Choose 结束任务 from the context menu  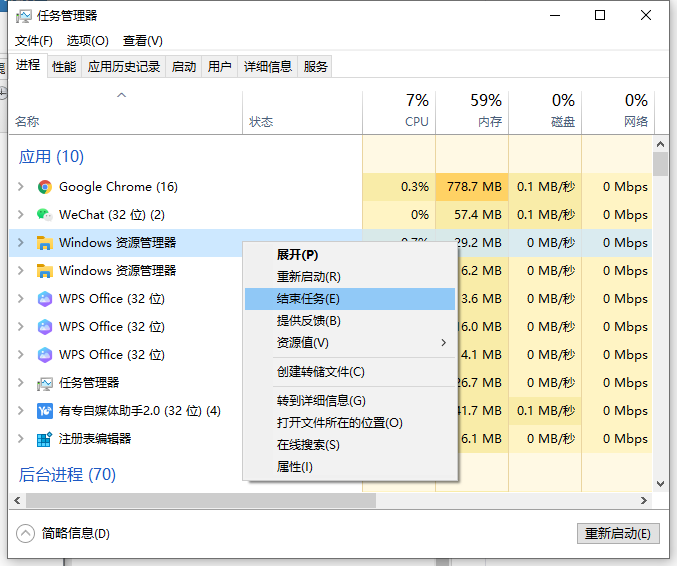coord(308,299)
